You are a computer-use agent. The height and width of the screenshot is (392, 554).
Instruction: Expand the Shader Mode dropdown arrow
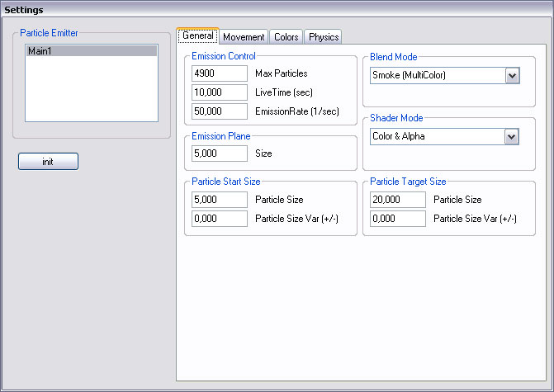(512, 137)
